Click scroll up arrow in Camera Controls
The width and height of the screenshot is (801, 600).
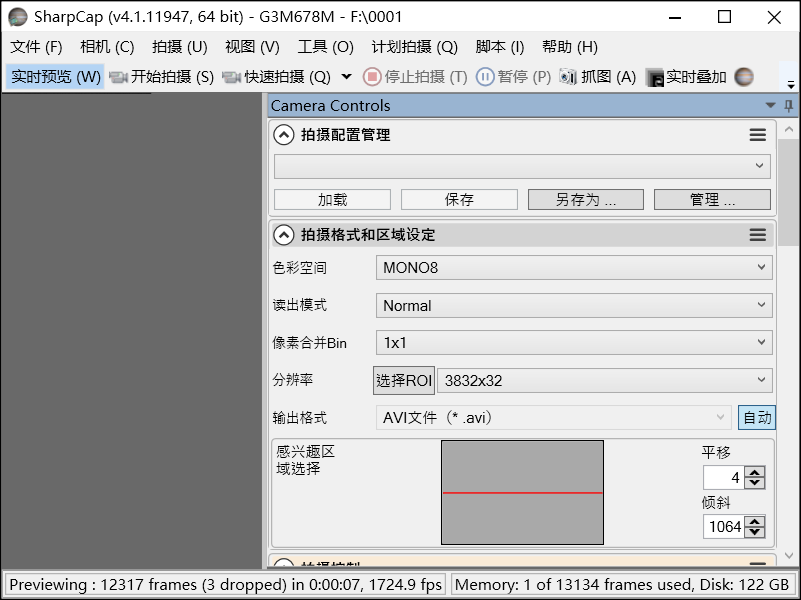[789, 130]
